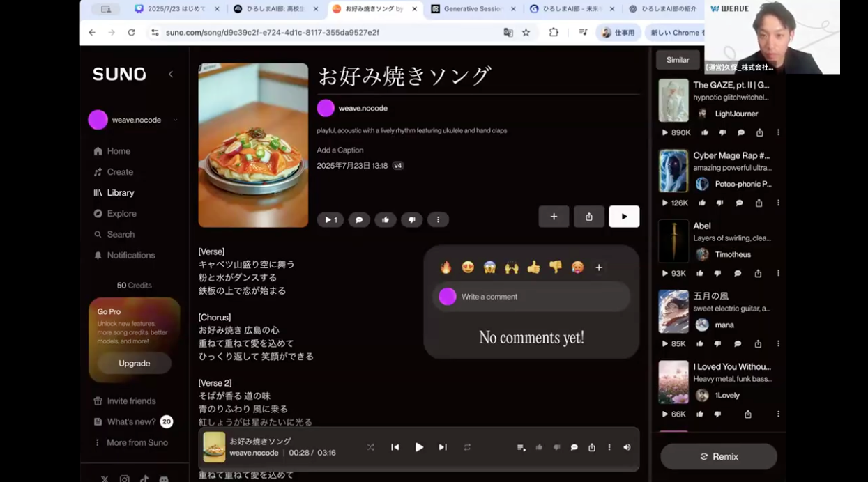Open What's new? updates
This screenshot has width=868, height=482.
click(132, 421)
